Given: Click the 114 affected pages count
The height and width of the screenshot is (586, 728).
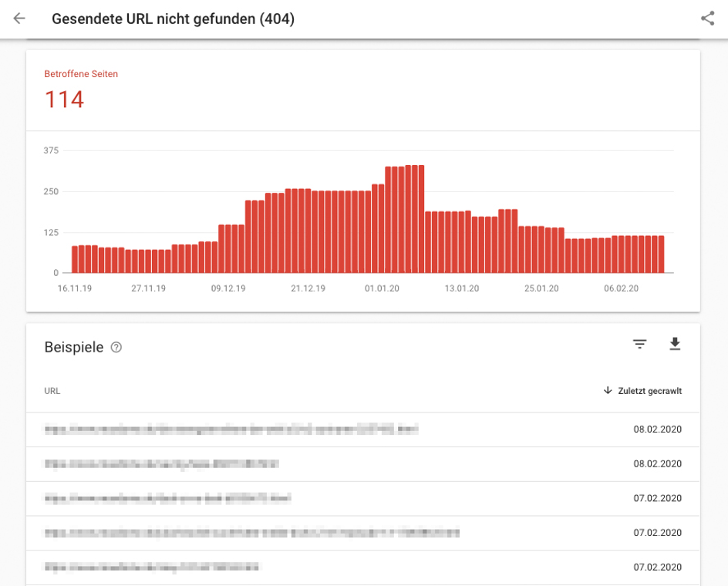Looking at the screenshot, I should click(x=64, y=99).
